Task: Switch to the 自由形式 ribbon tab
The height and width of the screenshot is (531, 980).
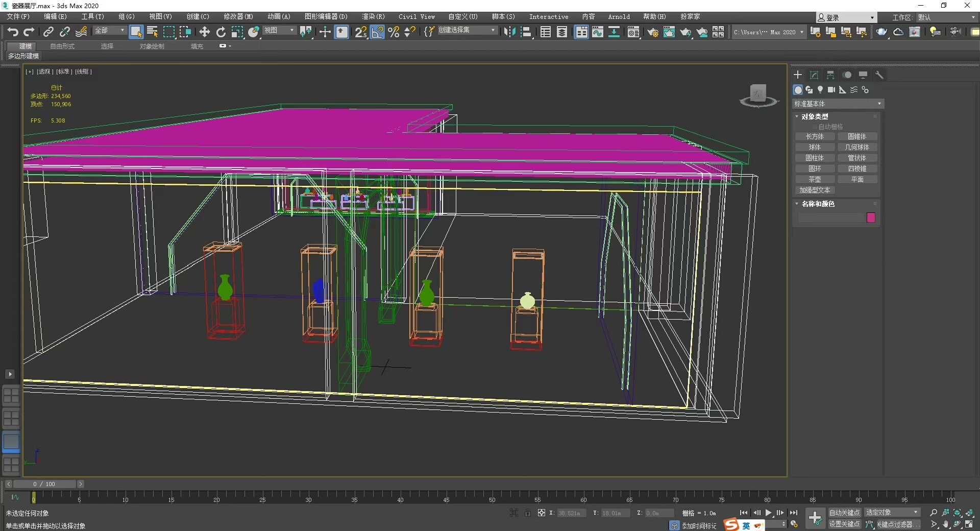Action: pos(62,46)
